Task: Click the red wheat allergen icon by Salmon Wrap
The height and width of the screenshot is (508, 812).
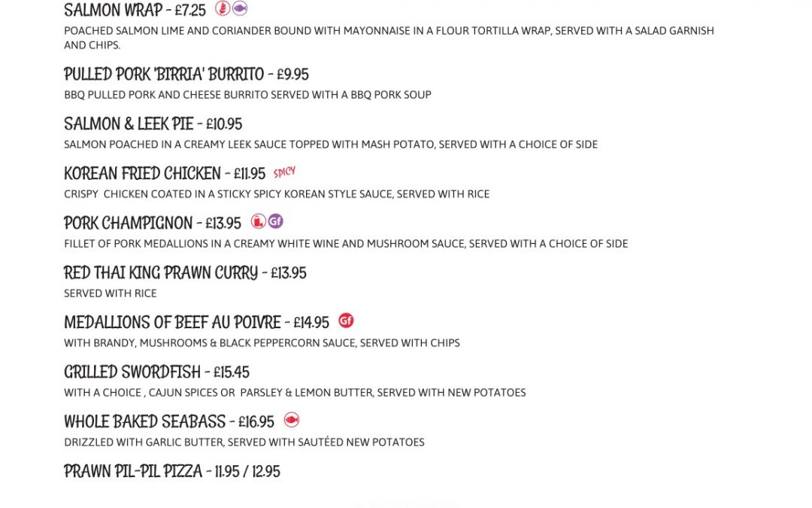Action: [223, 8]
